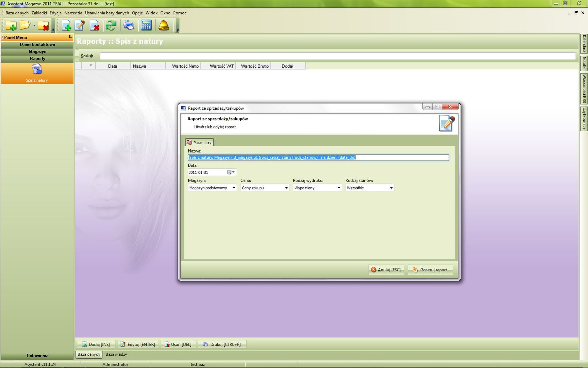Open the Narzędzia menu
The height and width of the screenshot is (368, 588).
pyautogui.click(x=73, y=13)
